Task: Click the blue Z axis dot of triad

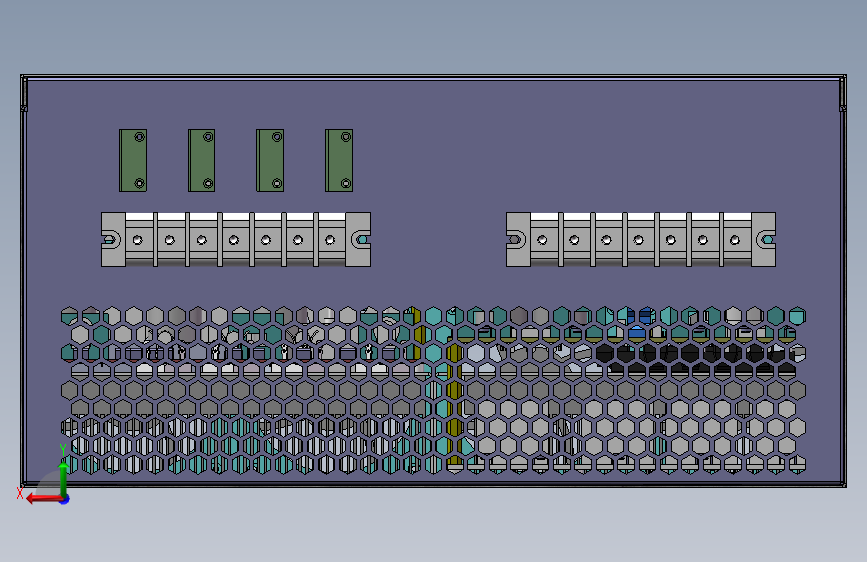Action: click(65, 499)
